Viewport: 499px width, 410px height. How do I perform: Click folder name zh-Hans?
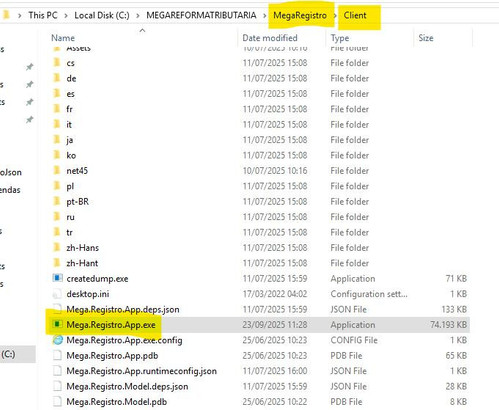82,248
